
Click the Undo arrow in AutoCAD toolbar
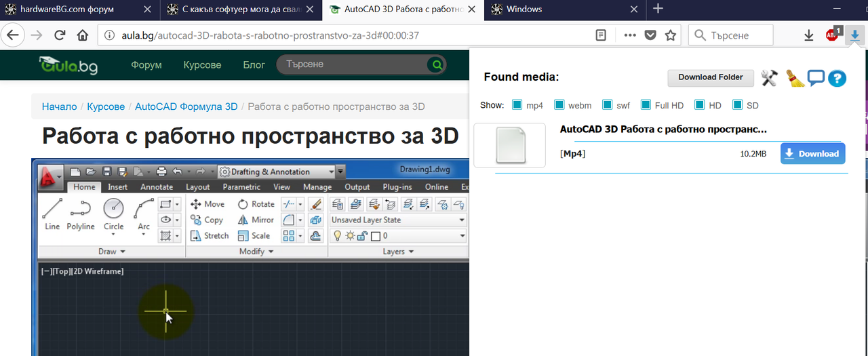point(177,172)
